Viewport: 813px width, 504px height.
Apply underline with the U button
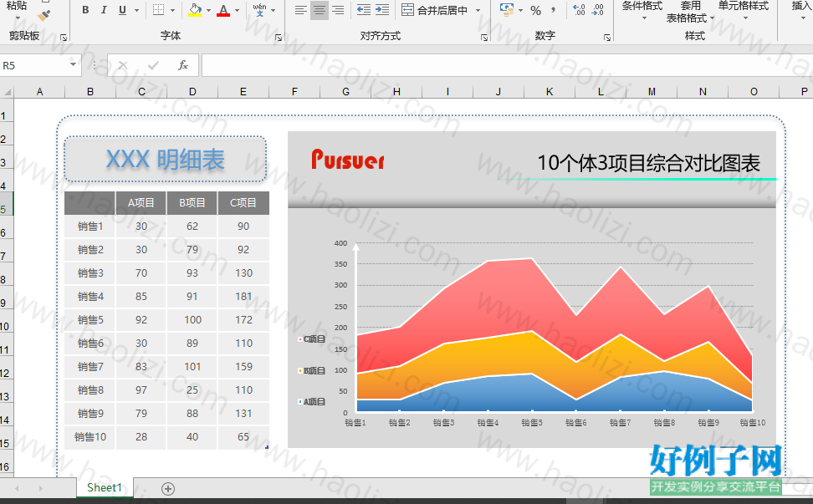pyautogui.click(x=122, y=10)
